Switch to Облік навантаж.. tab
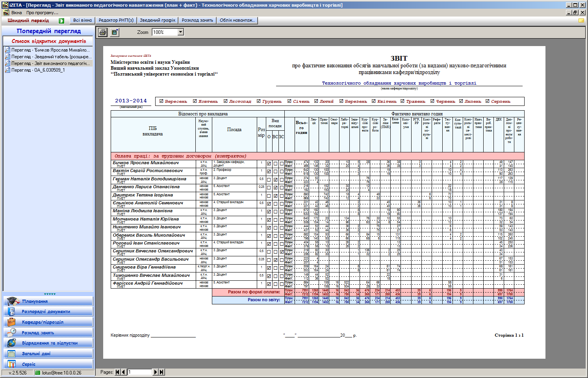The image size is (588, 378). (x=237, y=20)
